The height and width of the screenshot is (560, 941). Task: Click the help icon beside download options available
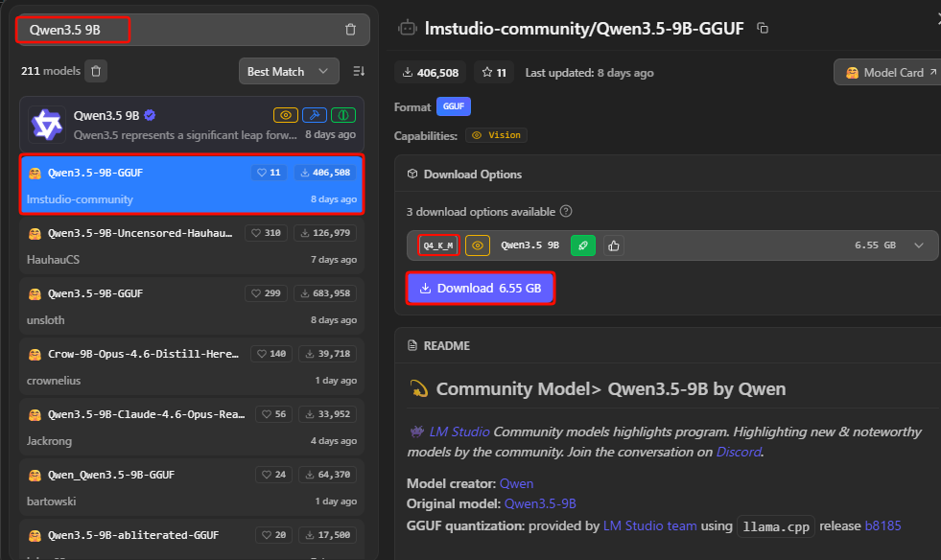(566, 211)
